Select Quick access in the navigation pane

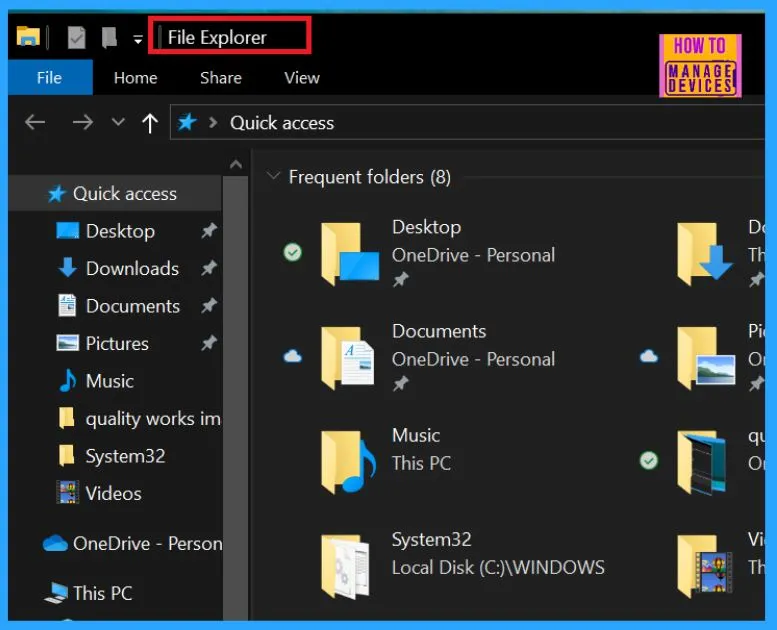[115, 194]
